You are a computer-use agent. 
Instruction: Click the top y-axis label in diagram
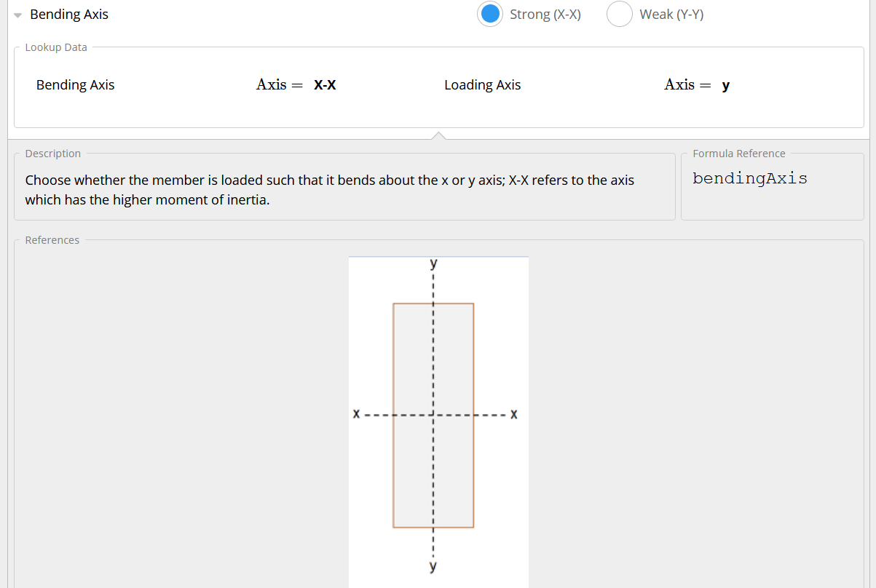[x=433, y=262]
